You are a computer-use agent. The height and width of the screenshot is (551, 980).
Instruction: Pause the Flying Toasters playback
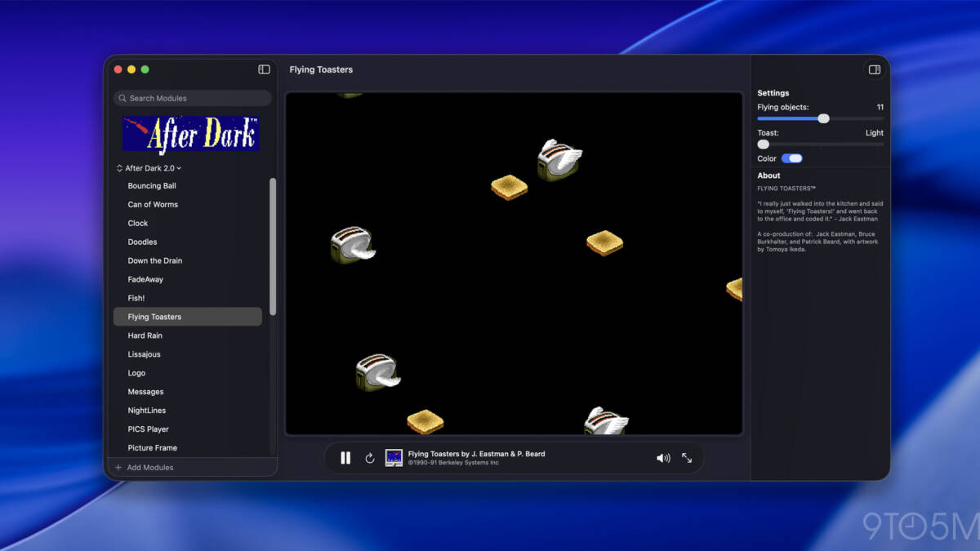click(x=345, y=458)
